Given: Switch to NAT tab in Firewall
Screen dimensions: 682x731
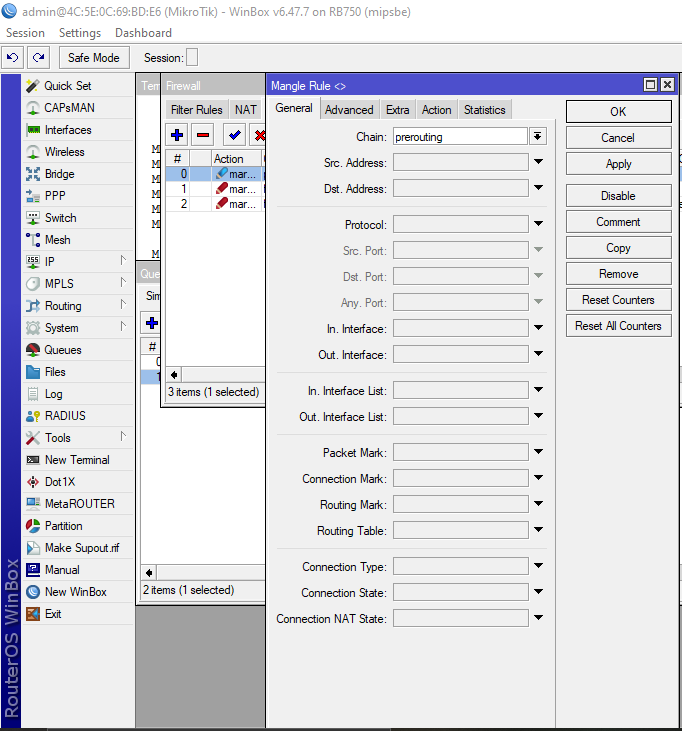Looking at the screenshot, I should (246, 110).
